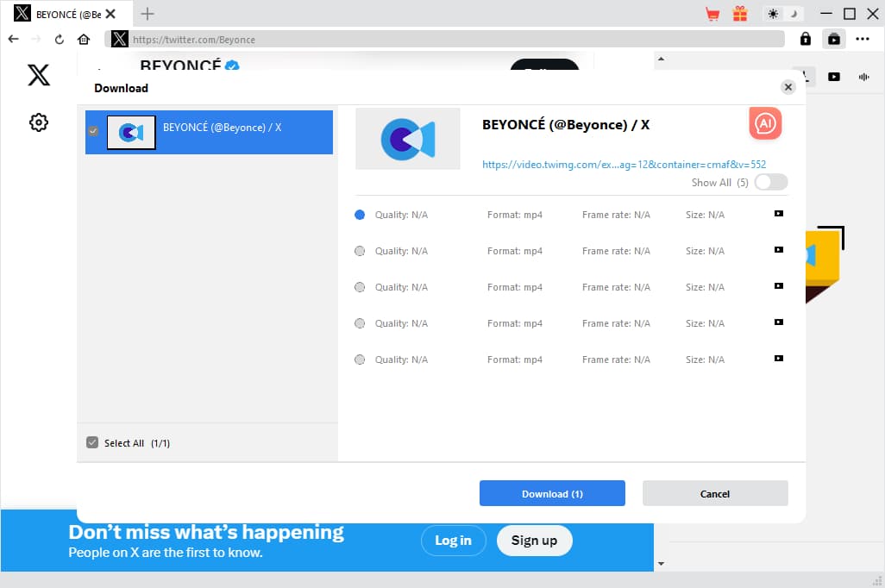Go back with the back arrow
This screenshot has width=885, height=588.
tap(14, 39)
